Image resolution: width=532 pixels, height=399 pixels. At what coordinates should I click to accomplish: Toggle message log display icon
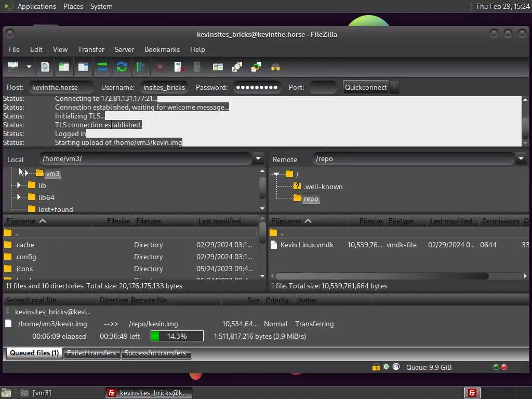[x=45, y=66]
